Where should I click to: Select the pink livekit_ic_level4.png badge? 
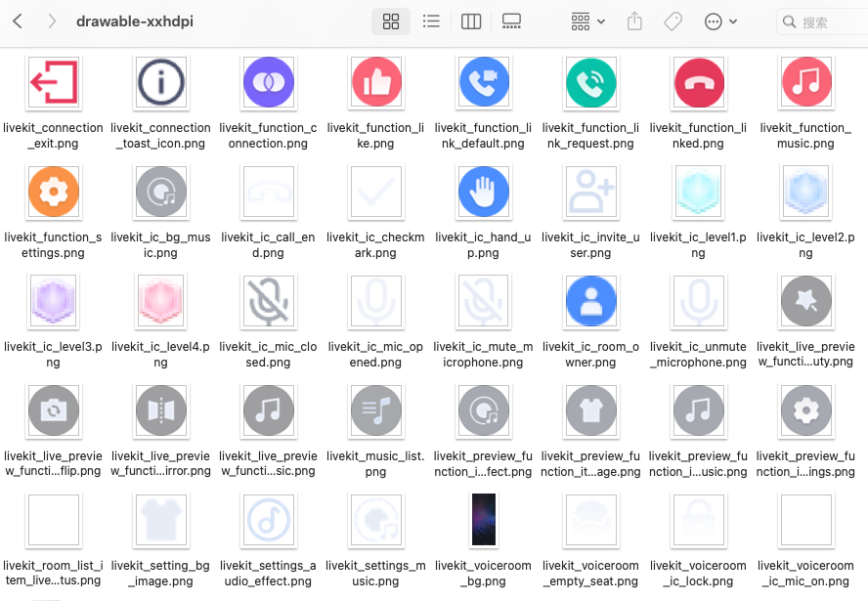point(160,301)
